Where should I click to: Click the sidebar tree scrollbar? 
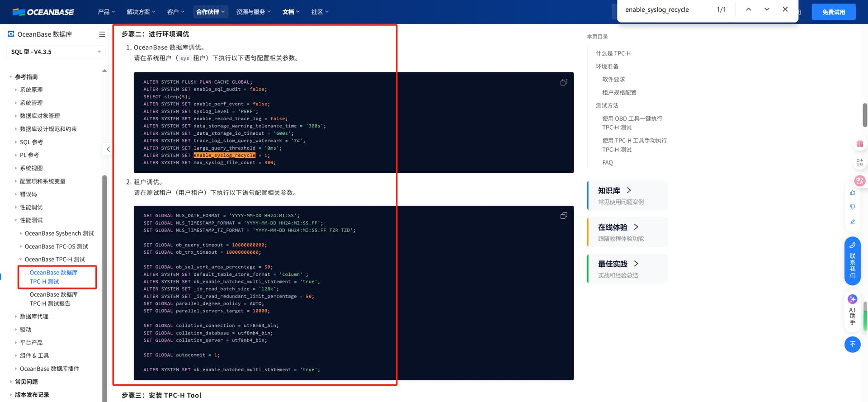click(104, 288)
